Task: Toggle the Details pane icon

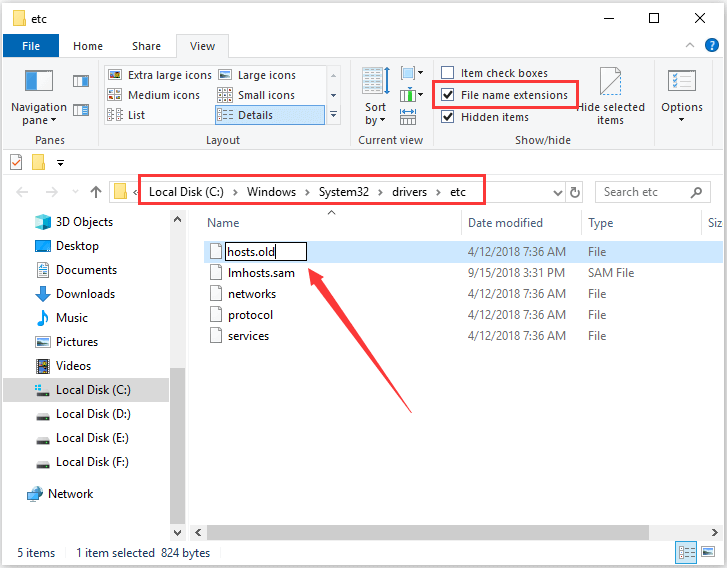Action: pyautogui.click(x=81, y=110)
